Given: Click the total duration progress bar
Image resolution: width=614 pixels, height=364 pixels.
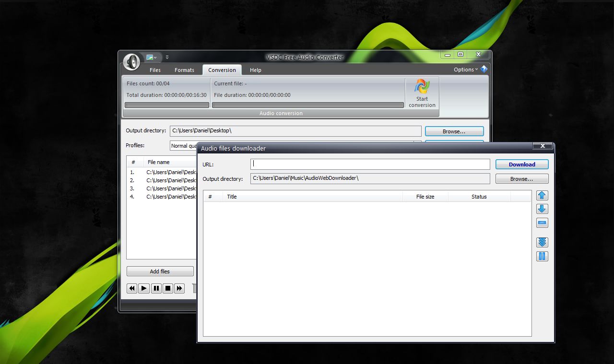Looking at the screenshot, I should point(167,105).
